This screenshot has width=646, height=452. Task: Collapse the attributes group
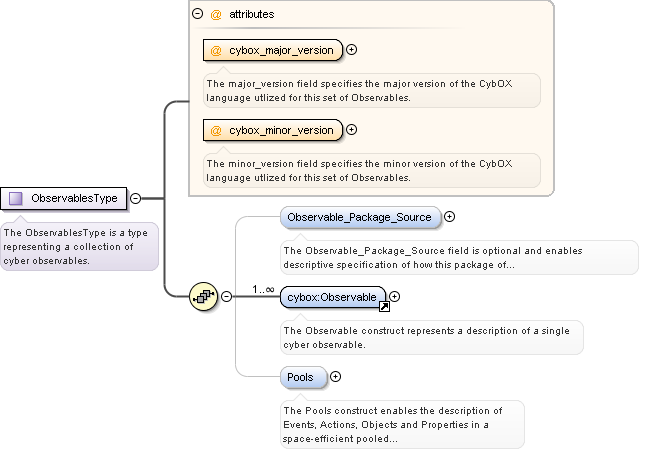tap(197, 15)
